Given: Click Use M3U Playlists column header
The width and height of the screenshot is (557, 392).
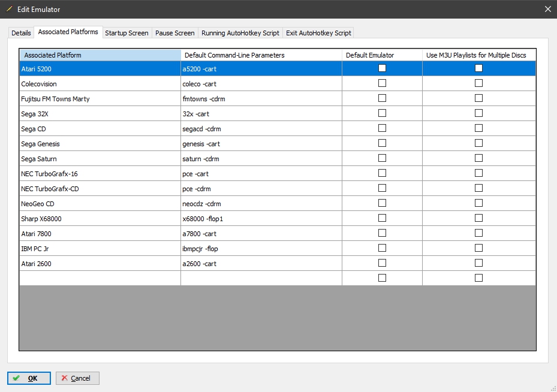Looking at the screenshot, I should (x=479, y=55).
